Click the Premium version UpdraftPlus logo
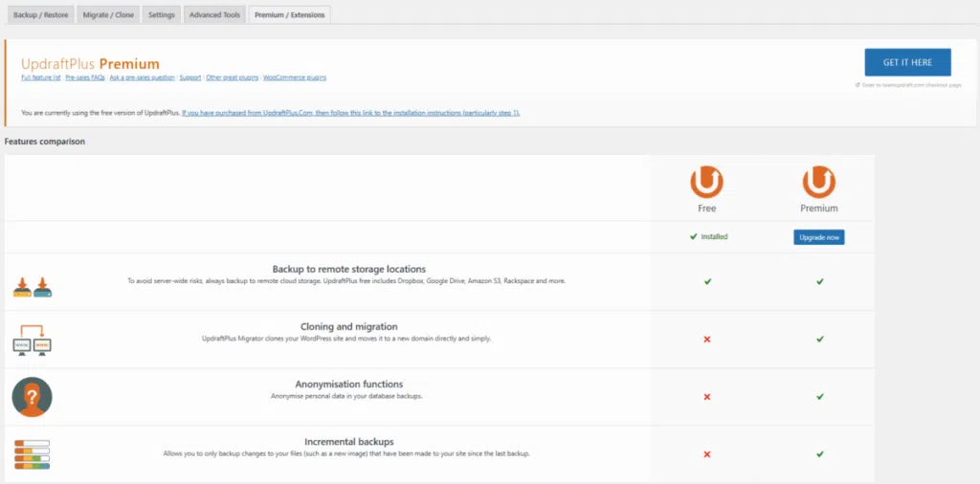This screenshot has height=484, width=980. [x=818, y=181]
